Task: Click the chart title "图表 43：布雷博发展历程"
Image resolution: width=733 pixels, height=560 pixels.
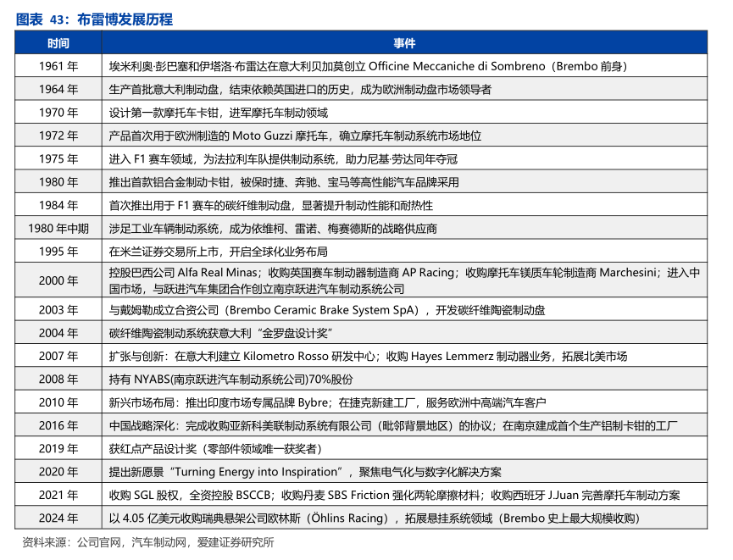Action: coord(94,19)
